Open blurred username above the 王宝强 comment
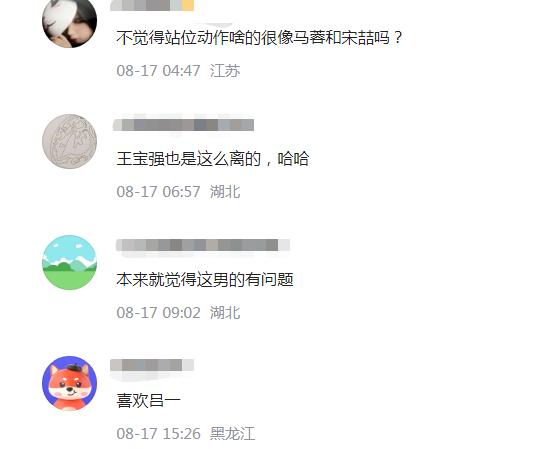 tap(183, 125)
